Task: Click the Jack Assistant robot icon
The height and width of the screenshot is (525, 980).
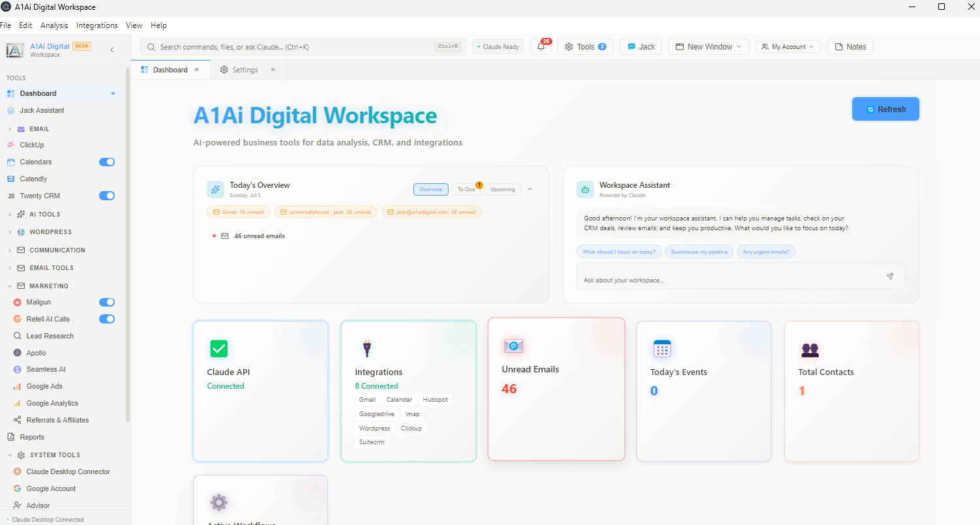Action: [11, 110]
